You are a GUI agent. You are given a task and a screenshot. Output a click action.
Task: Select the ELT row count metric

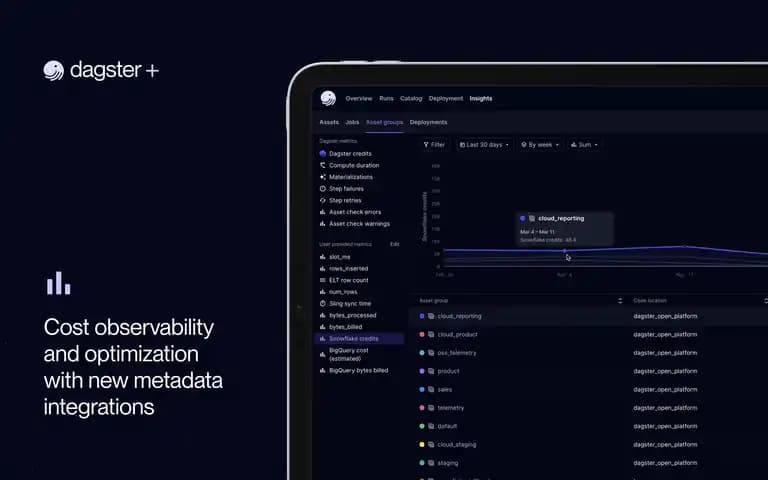click(x=344, y=280)
